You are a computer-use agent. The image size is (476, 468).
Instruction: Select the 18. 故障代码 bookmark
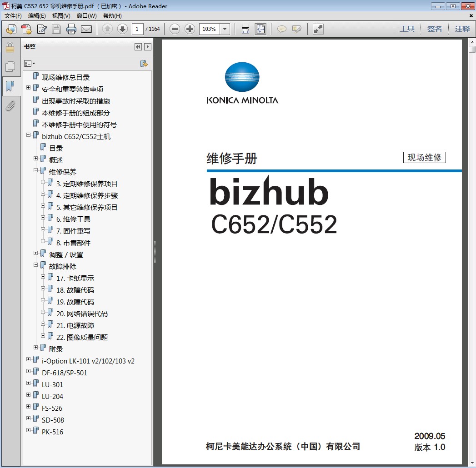[x=75, y=290]
